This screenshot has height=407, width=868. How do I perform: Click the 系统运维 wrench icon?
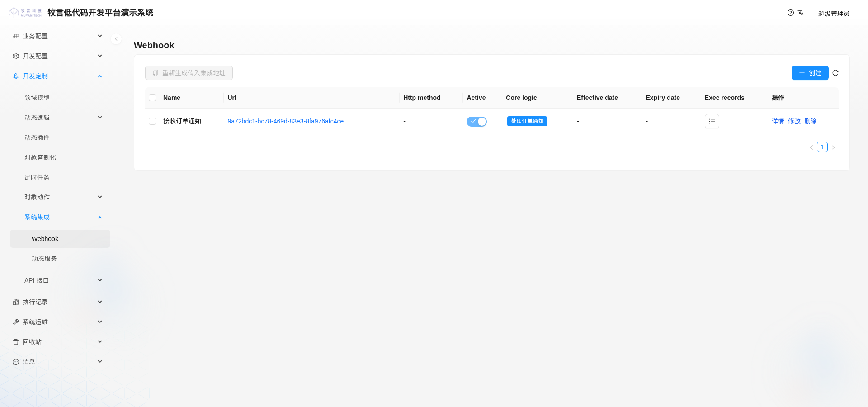pyautogui.click(x=16, y=322)
